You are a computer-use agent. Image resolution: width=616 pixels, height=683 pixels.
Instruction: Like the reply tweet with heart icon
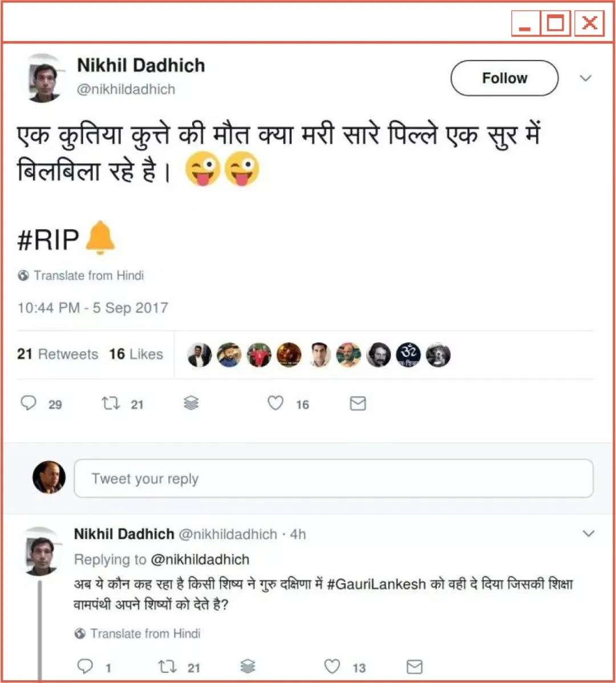(332, 666)
